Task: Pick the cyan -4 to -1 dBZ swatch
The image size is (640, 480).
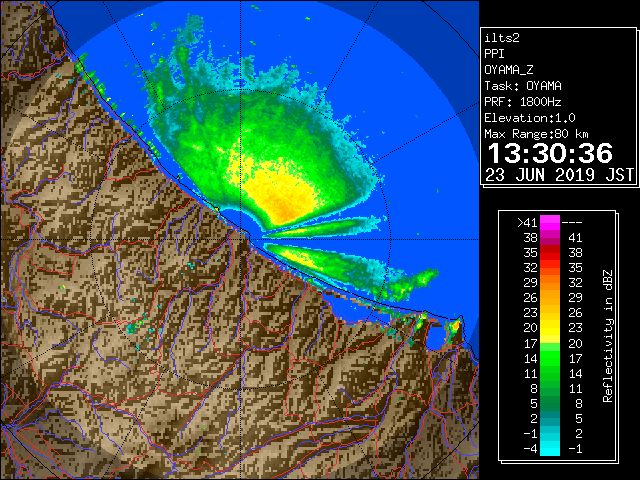Action: click(550, 448)
